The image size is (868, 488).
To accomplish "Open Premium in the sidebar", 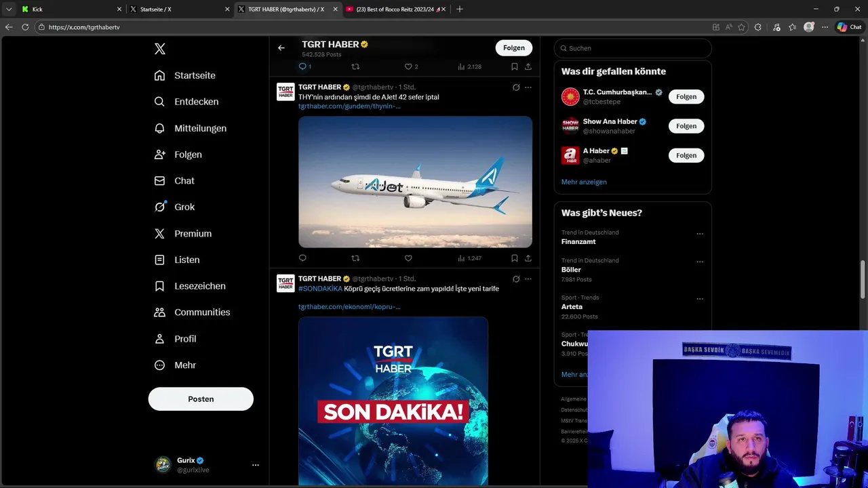I will (x=182, y=233).
